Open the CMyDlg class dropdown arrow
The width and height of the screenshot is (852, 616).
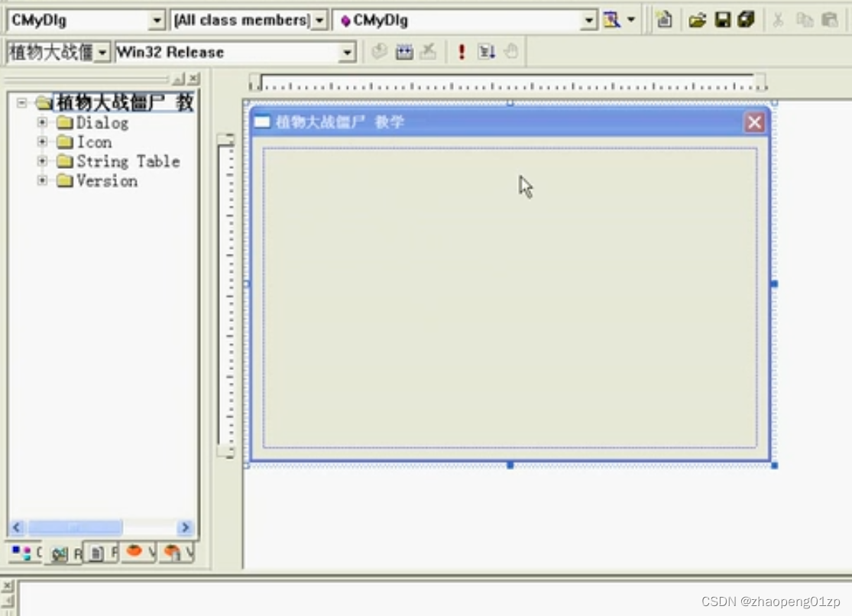(157, 21)
